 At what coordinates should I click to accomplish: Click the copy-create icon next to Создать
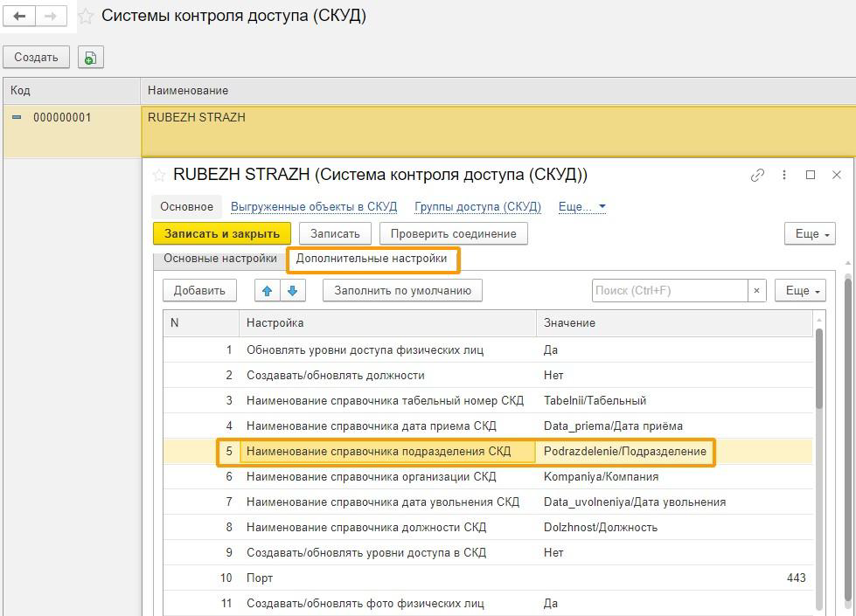(90, 58)
